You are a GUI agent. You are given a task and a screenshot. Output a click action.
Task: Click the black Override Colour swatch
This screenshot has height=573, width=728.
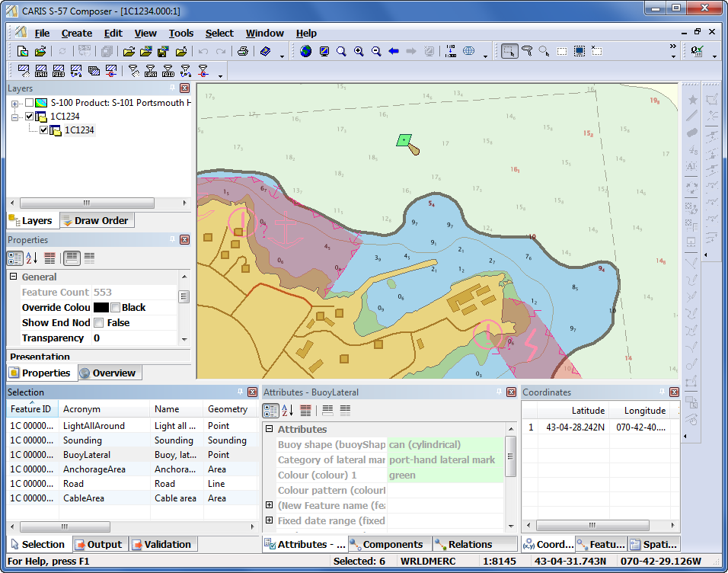(101, 308)
